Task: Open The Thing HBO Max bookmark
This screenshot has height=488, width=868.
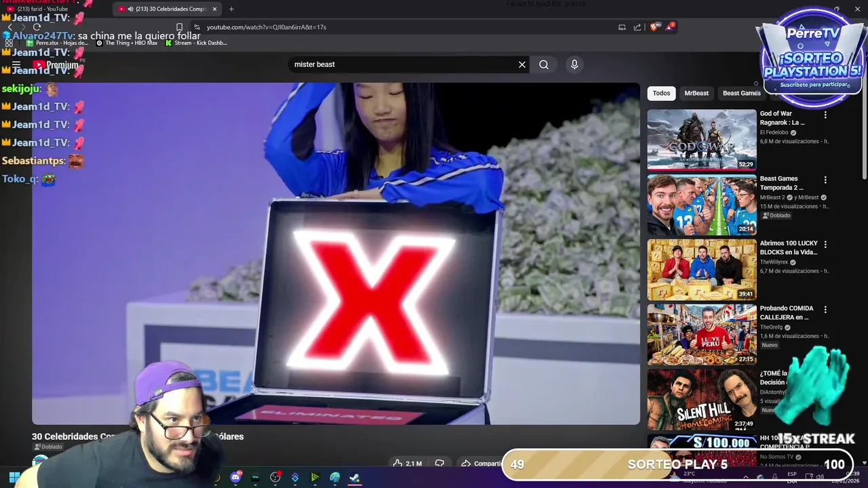Action: pos(126,43)
